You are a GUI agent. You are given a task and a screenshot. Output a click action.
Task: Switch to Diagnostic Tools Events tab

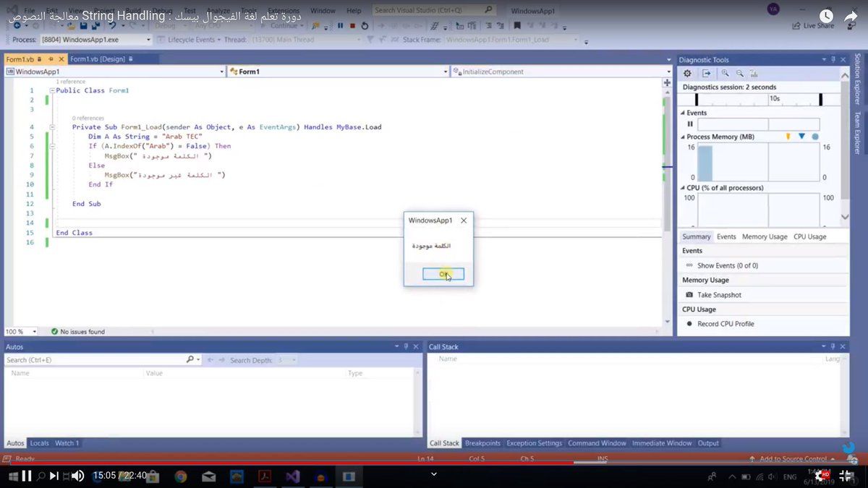pyautogui.click(x=726, y=236)
